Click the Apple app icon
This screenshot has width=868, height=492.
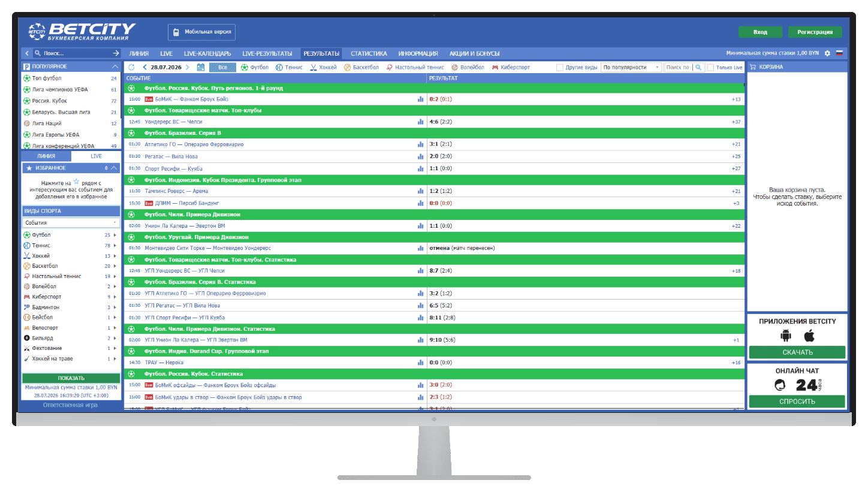[809, 336]
